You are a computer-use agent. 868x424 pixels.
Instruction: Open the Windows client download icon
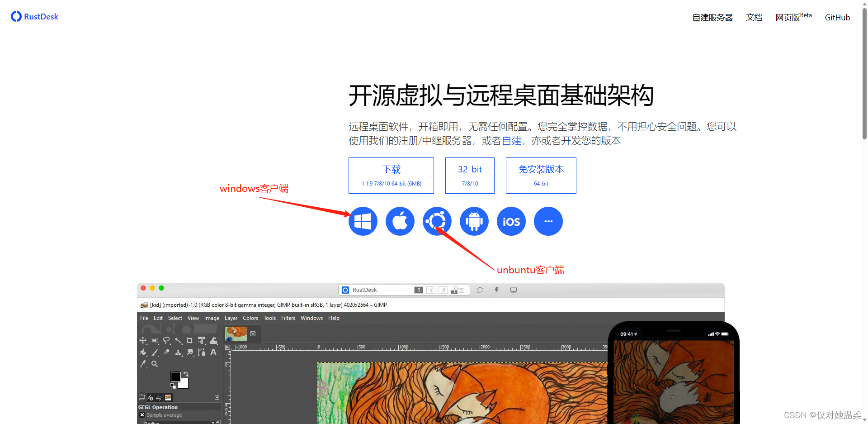coord(363,221)
